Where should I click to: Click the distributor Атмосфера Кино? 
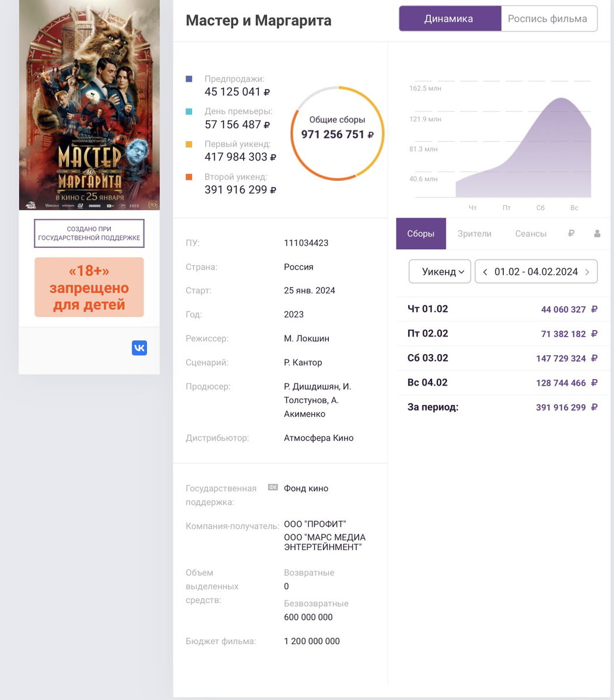coord(318,438)
